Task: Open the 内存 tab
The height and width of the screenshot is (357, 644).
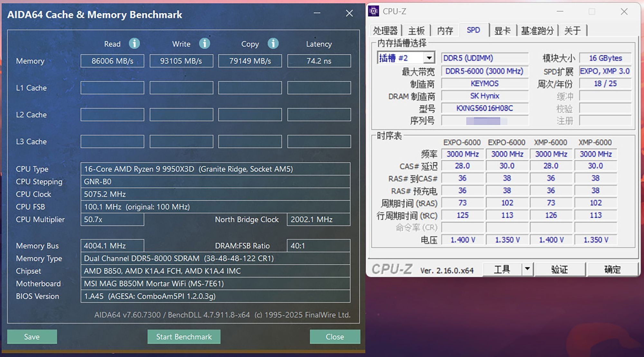Action: [445, 31]
